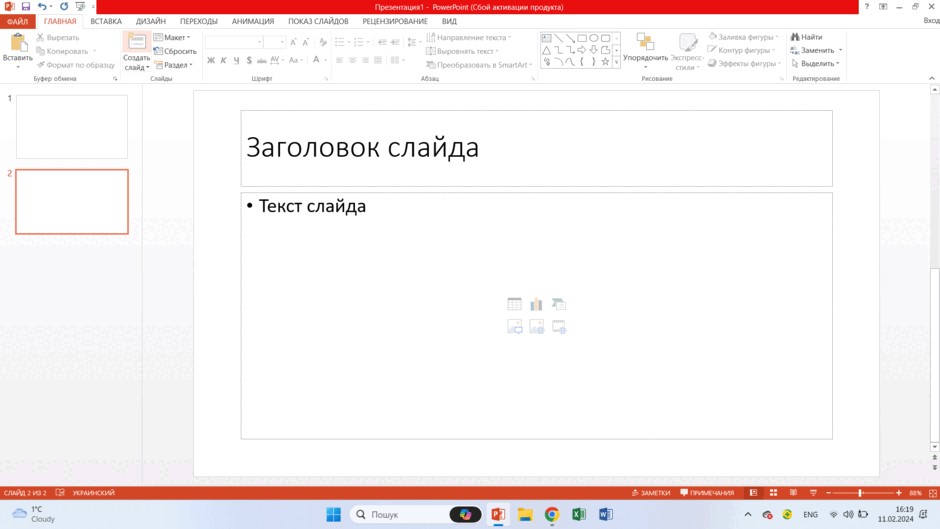940x529 pixels.
Task: Open Направление текста dropdown
Action: tap(469, 37)
